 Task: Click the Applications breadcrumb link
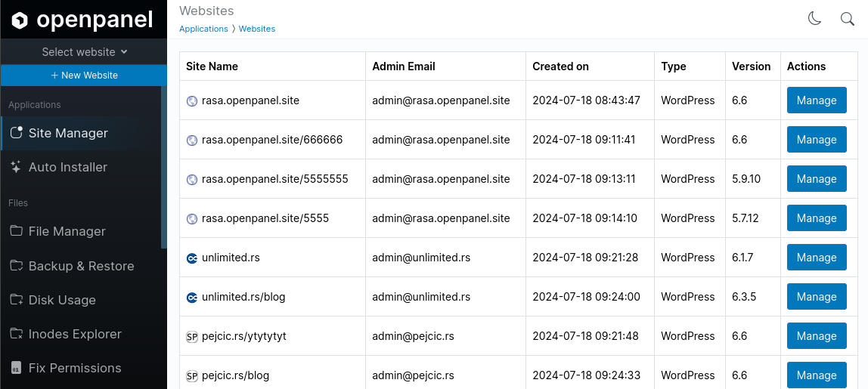click(x=203, y=29)
